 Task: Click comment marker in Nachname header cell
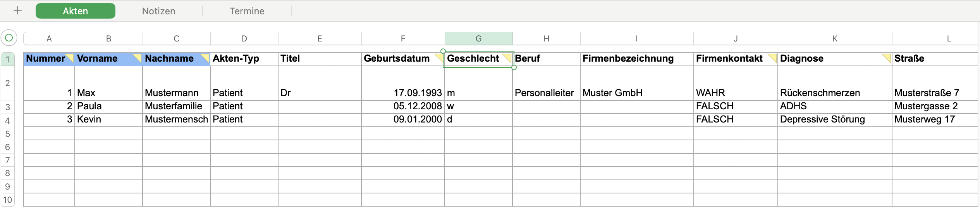(206, 57)
